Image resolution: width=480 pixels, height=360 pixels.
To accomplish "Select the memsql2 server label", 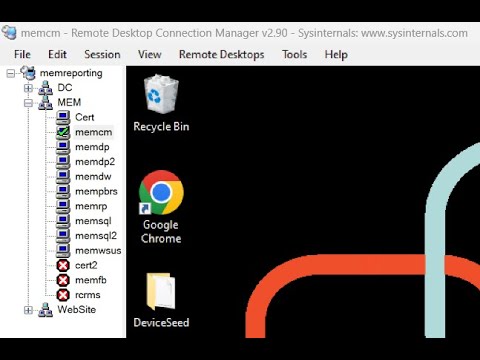I will coord(96,236).
